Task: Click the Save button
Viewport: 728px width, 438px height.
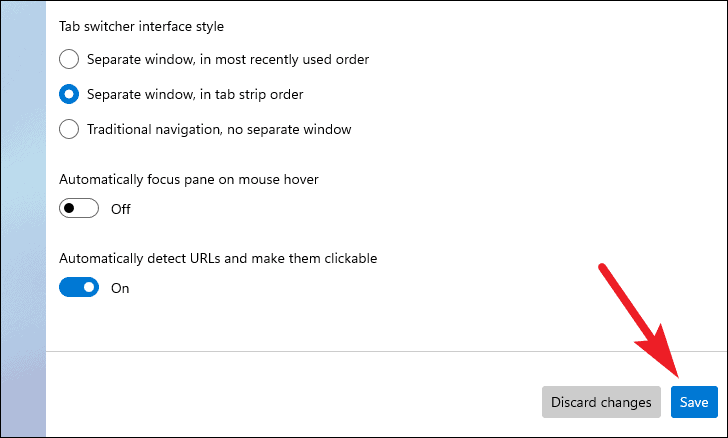Action: point(694,402)
